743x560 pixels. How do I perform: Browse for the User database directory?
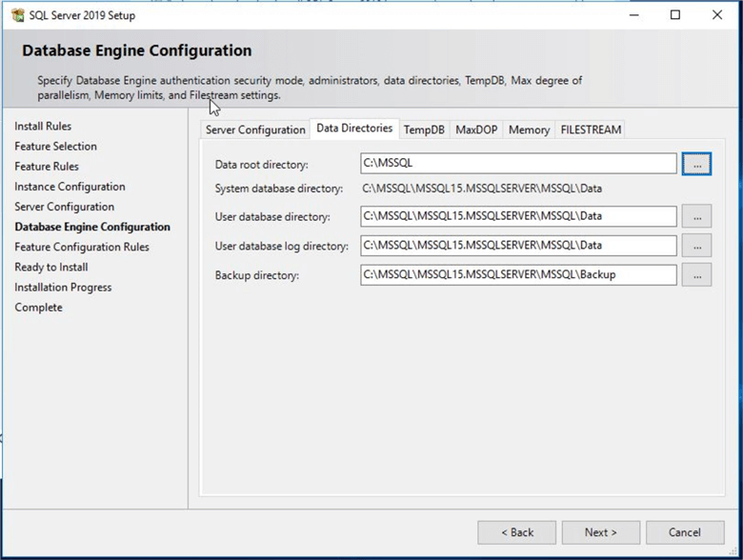click(696, 217)
